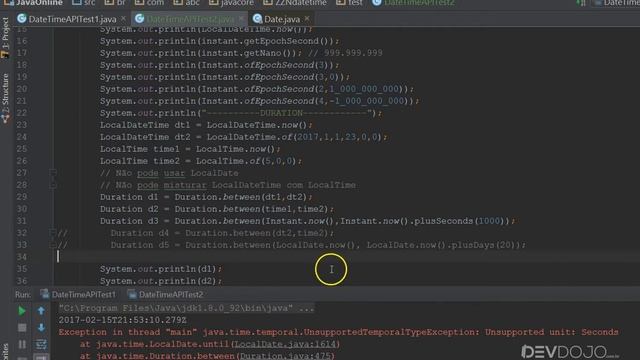Click the Up the stack trace arrow
This screenshot has width=640, height=360.
click(41, 311)
